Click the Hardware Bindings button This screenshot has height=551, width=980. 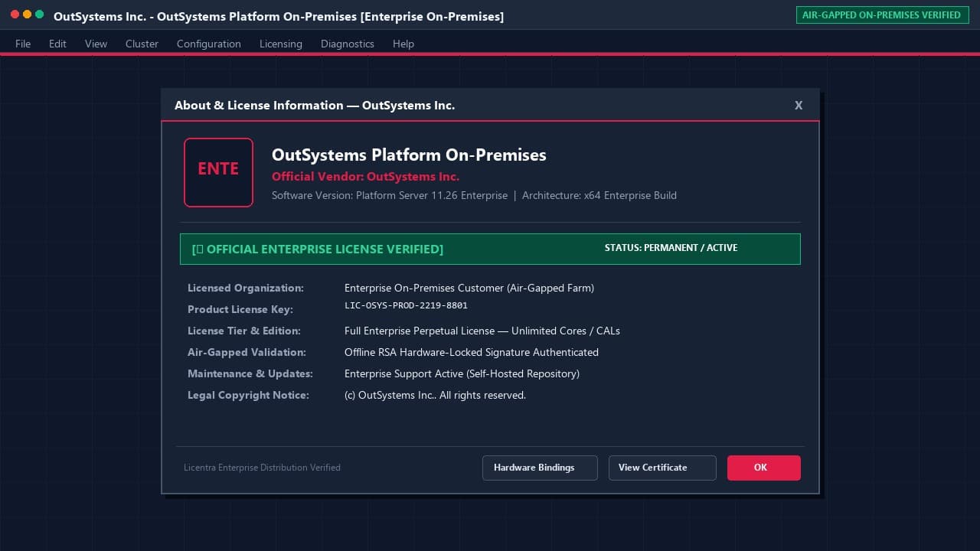[540, 468]
